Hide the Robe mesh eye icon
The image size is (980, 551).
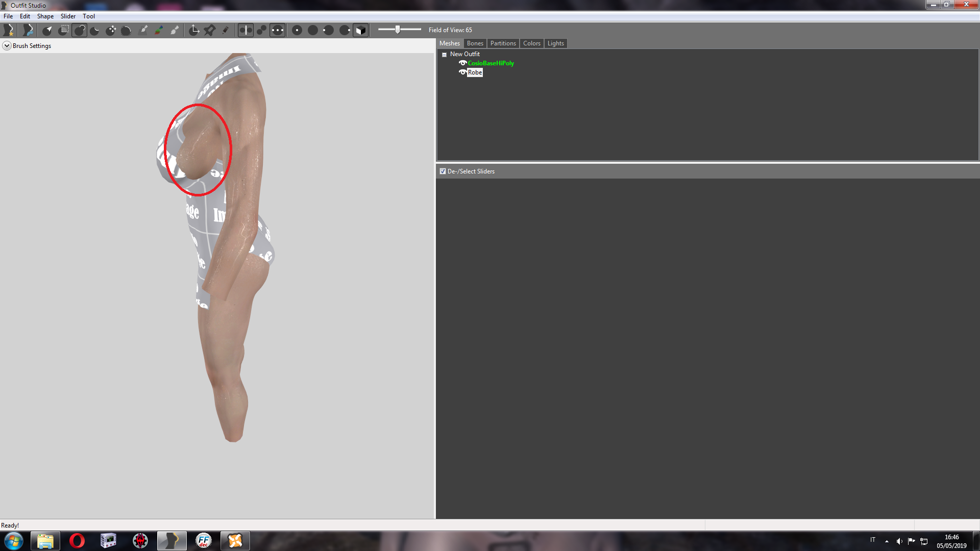(x=462, y=72)
